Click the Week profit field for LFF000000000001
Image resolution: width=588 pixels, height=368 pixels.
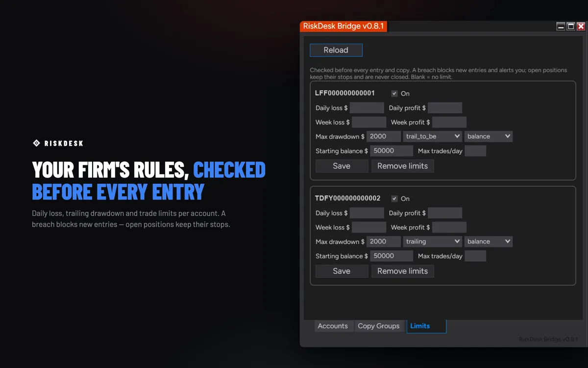click(x=449, y=122)
